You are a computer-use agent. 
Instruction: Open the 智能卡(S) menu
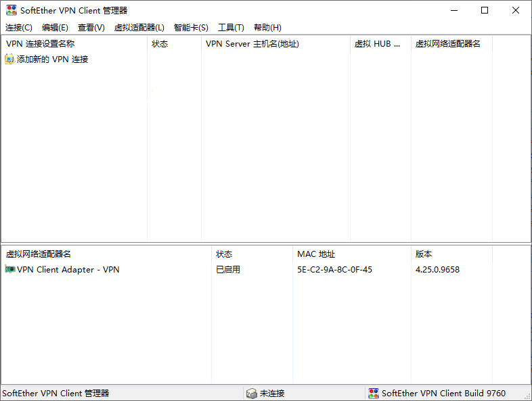pyautogui.click(x=191, y=28)
